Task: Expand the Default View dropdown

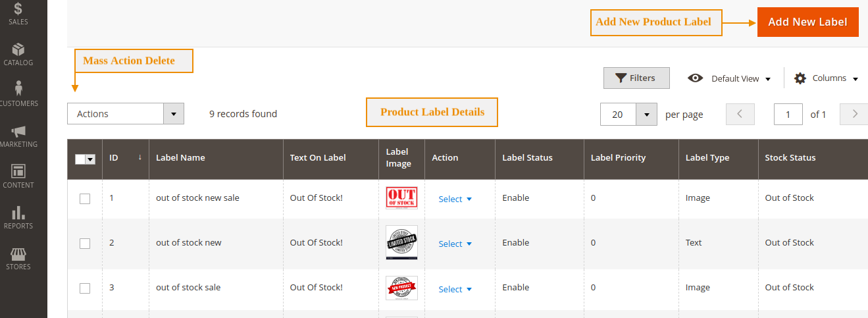Action: pos(729,78)
